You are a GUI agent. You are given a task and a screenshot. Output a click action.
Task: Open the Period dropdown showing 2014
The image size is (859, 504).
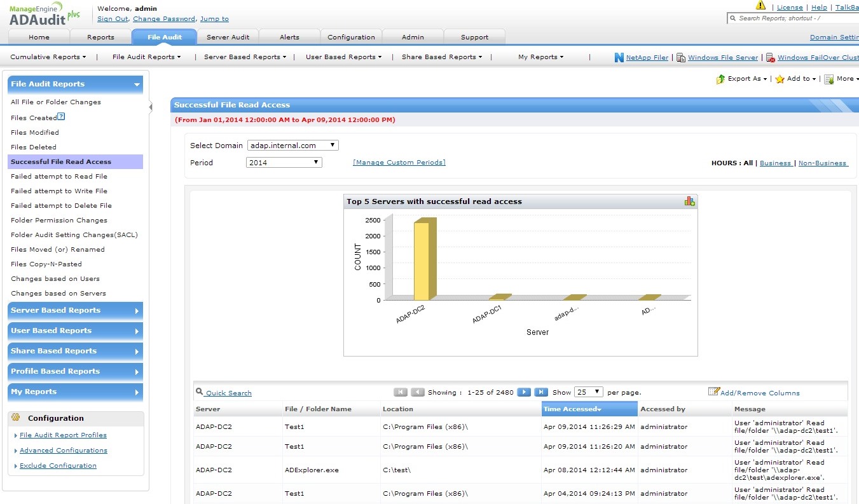(284, 163)
